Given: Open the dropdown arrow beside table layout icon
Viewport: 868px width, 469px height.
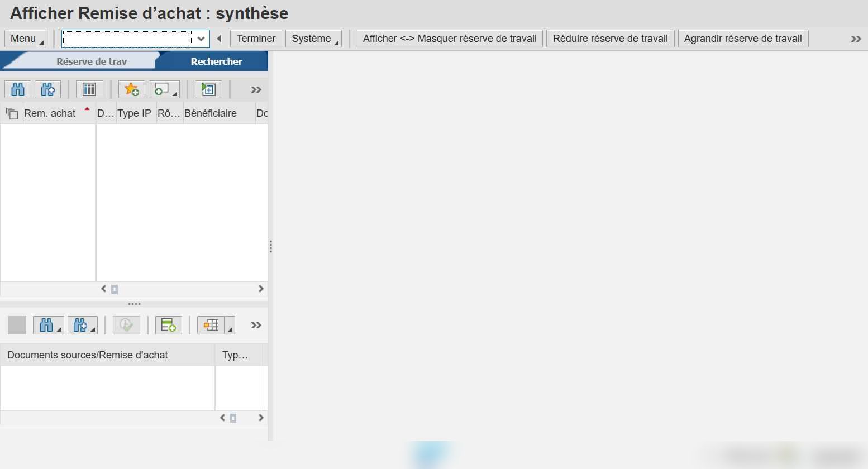Looking at the screenshot, I should pos(230,325).
